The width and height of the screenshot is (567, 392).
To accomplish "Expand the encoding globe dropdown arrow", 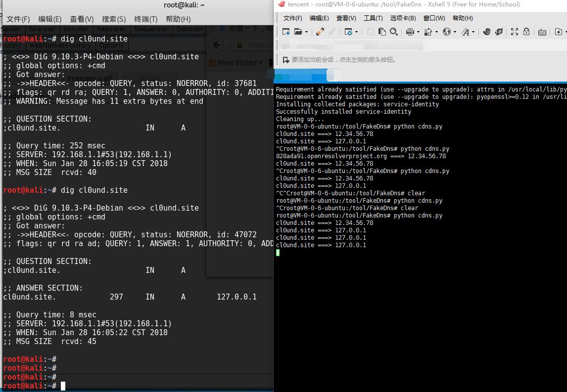I will [x=455, y=32].
